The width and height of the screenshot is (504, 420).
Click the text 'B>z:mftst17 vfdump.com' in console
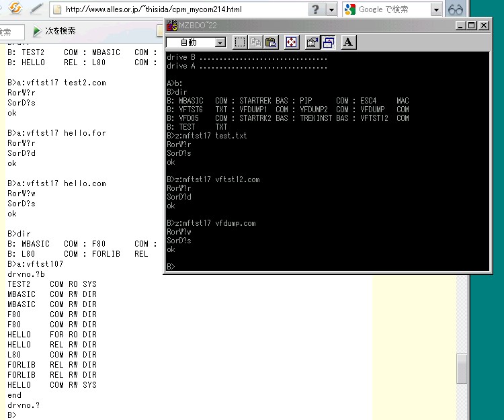click(211, 223)
